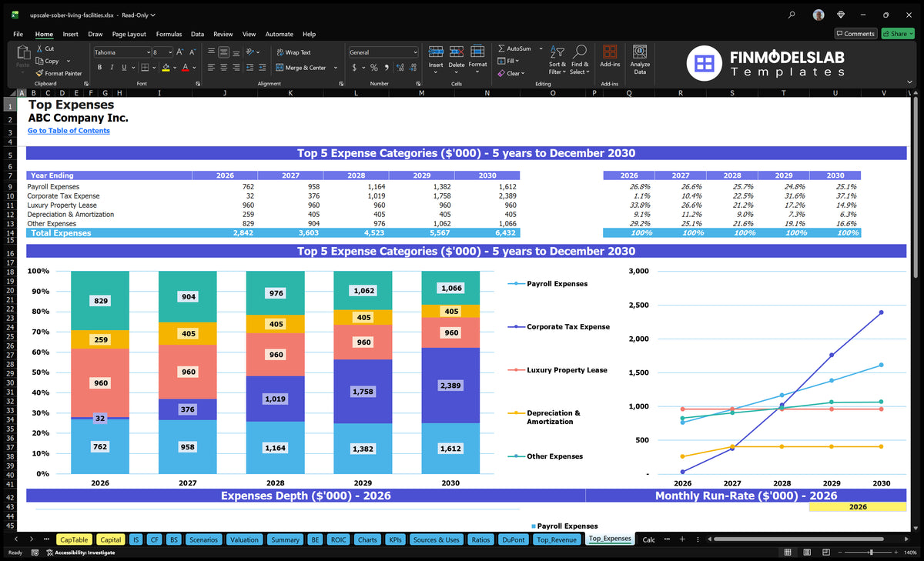Switch to the CapTable sheet tab

point(74,539)
